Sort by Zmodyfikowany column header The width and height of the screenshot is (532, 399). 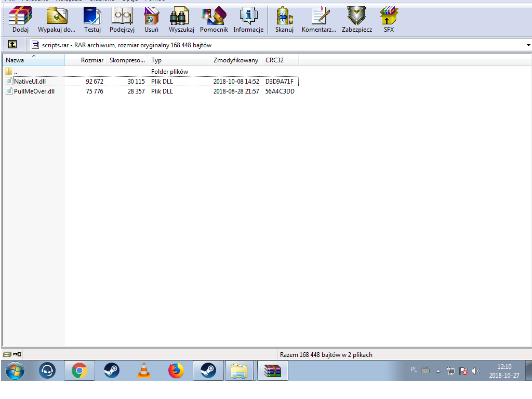236,60
